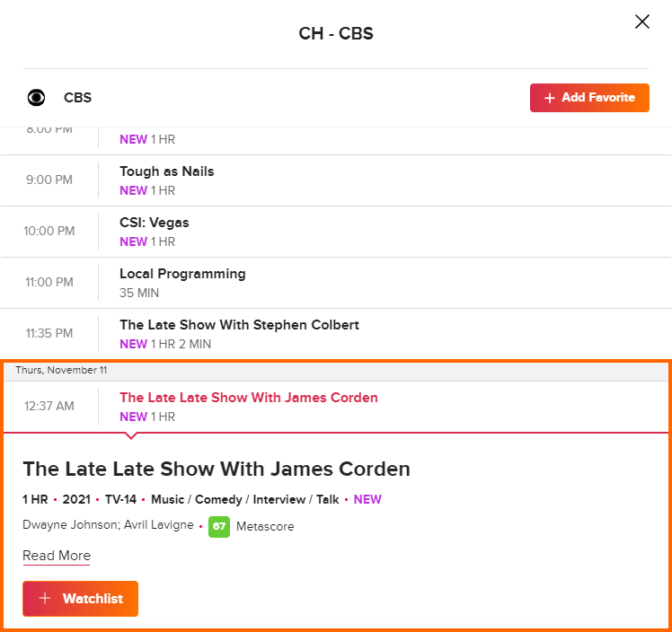The image size is (672, 632).
Task: Click the 35 MIN duration text
Action: click(x=139, y=293)
